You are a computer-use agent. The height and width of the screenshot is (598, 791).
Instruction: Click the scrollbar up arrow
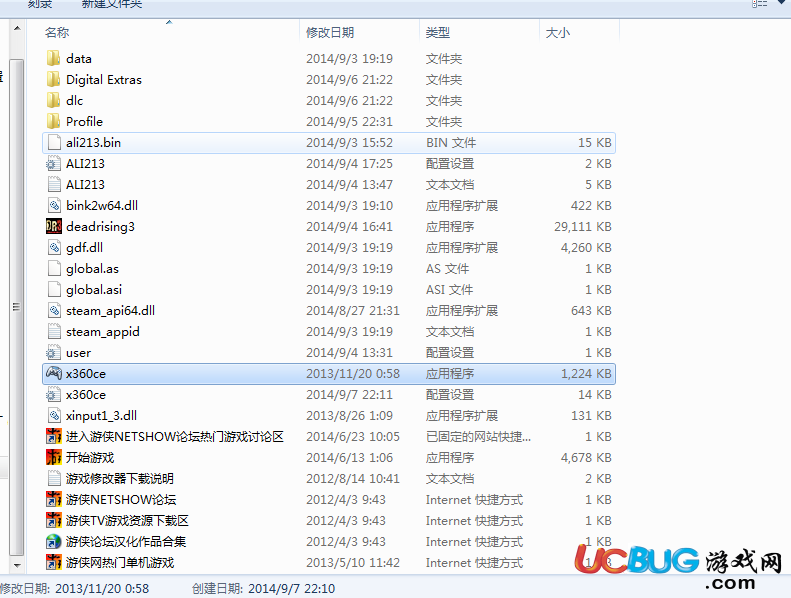[x=17, y=28]
